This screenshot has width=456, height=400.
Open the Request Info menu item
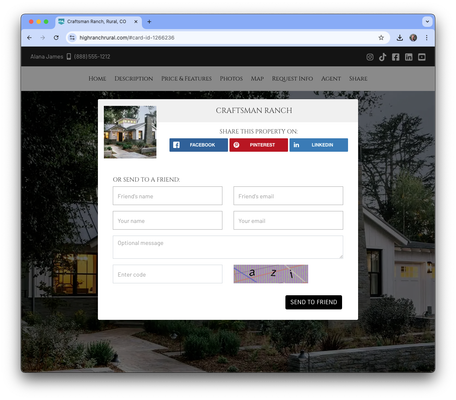click(292, 79)
